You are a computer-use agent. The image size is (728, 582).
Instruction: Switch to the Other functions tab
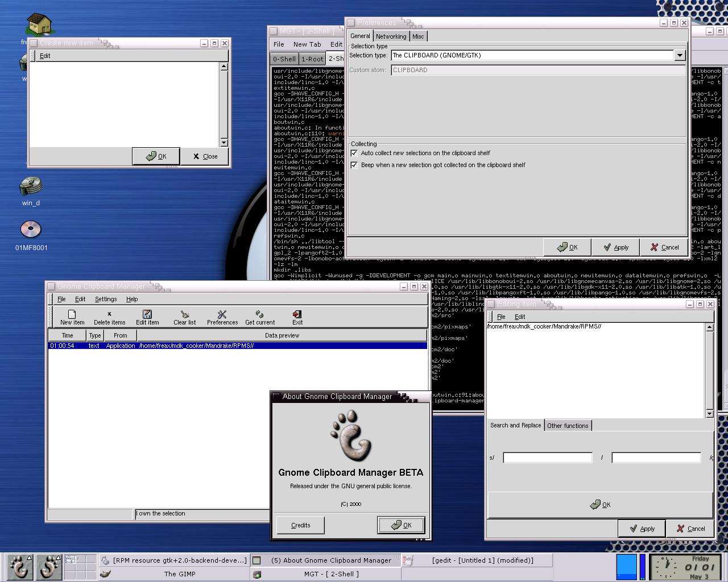click(x=568, y=425)
